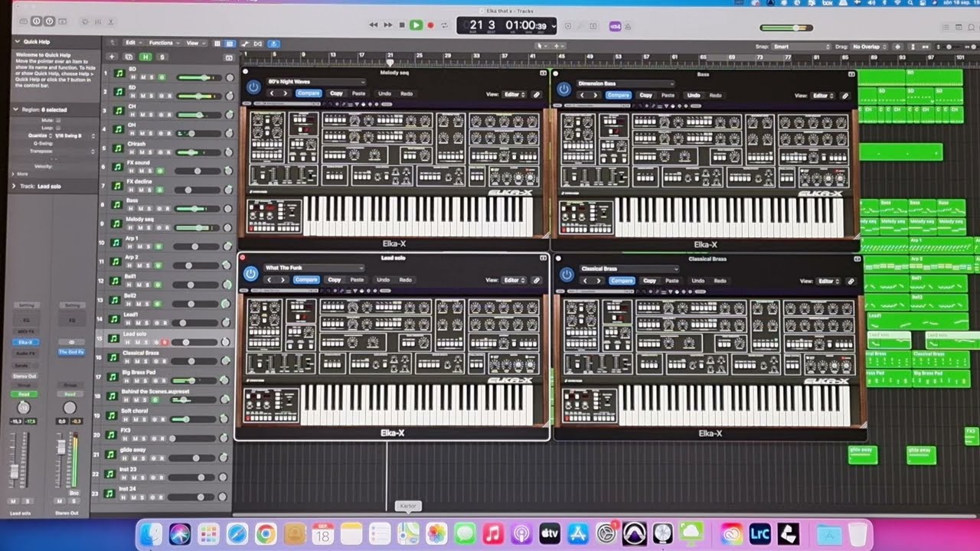This screenshot has height=551, width=980.
Task: Toggle the global Solo (S) button in track header
Action: [162, 57]
